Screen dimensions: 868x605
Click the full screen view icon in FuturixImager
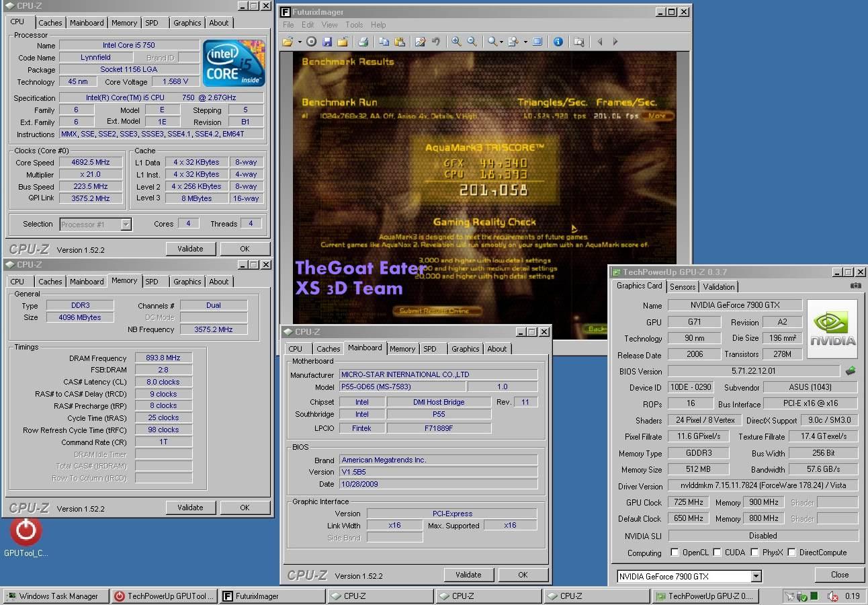537,42
